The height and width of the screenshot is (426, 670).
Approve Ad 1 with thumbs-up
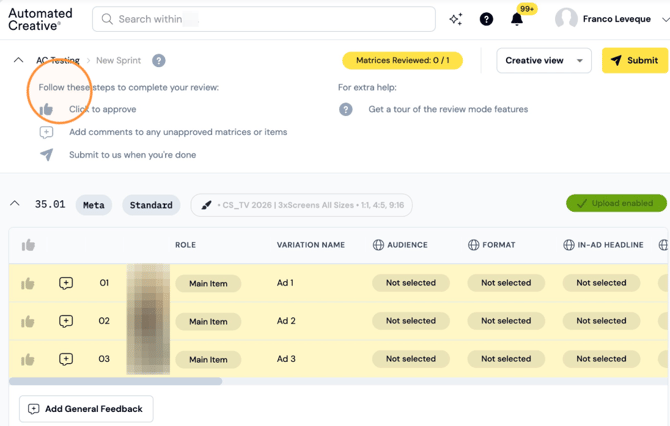click(28, 283)
